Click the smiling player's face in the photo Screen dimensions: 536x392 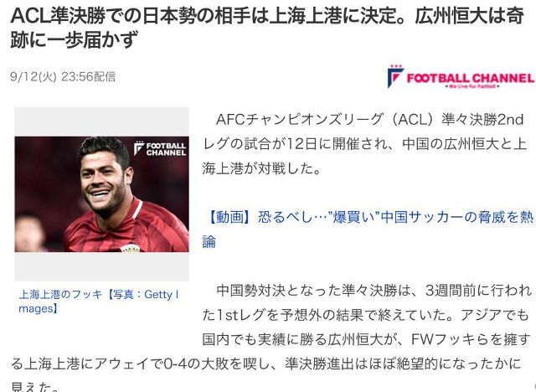pos(102,181)
